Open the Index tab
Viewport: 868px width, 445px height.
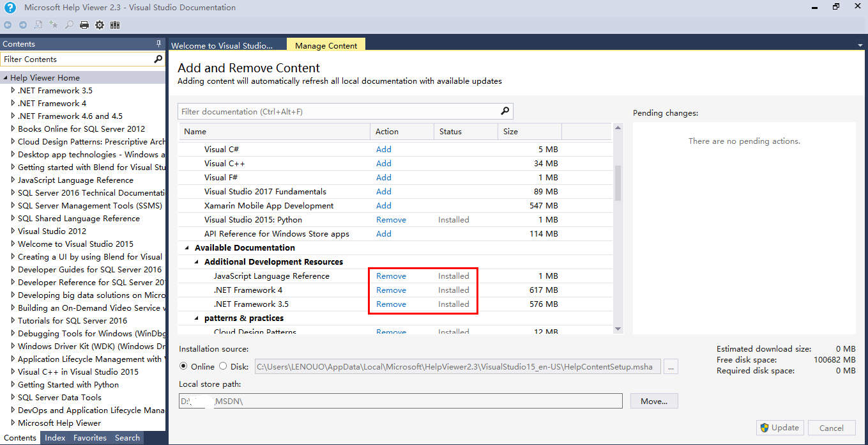coord(55,438)
